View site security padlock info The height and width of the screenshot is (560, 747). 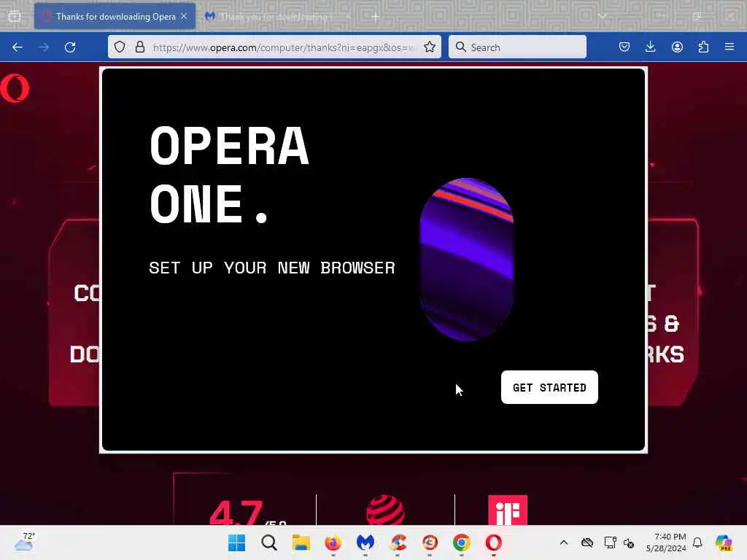pyautogui.click(x=139, y=47)
